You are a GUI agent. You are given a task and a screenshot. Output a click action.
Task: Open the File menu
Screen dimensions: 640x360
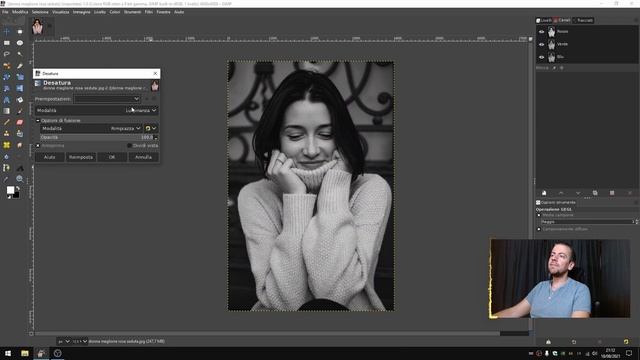pos(5,12)
